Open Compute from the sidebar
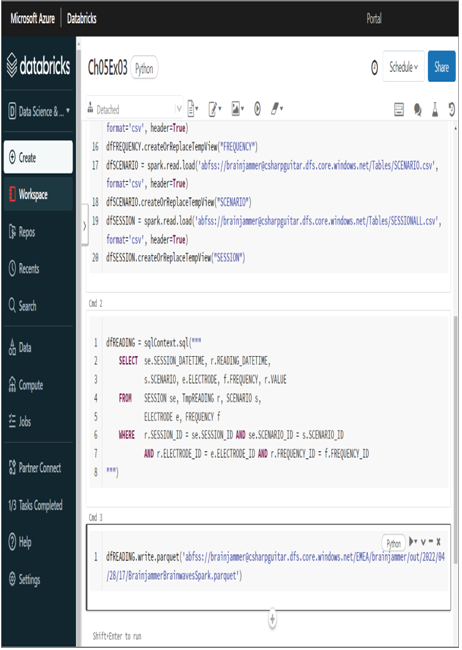This screenshot has width=462, height=650. pos(26,385)
